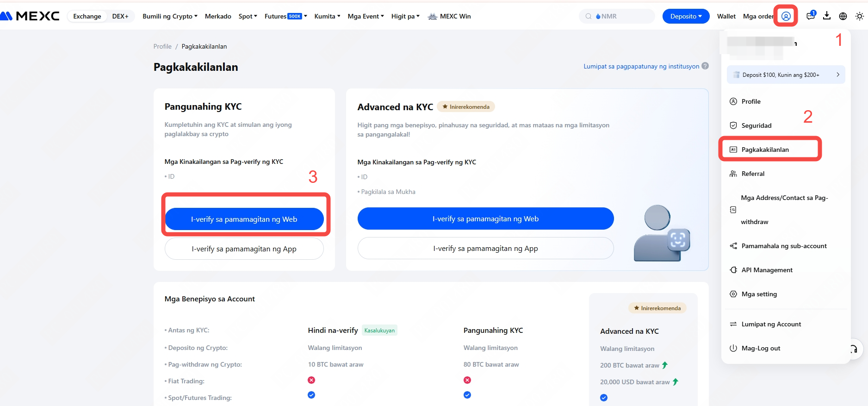Open the Deposito dropdown button
Image resolution: width=868 pixels, height=406 pixels.
[x=686, y=16]
